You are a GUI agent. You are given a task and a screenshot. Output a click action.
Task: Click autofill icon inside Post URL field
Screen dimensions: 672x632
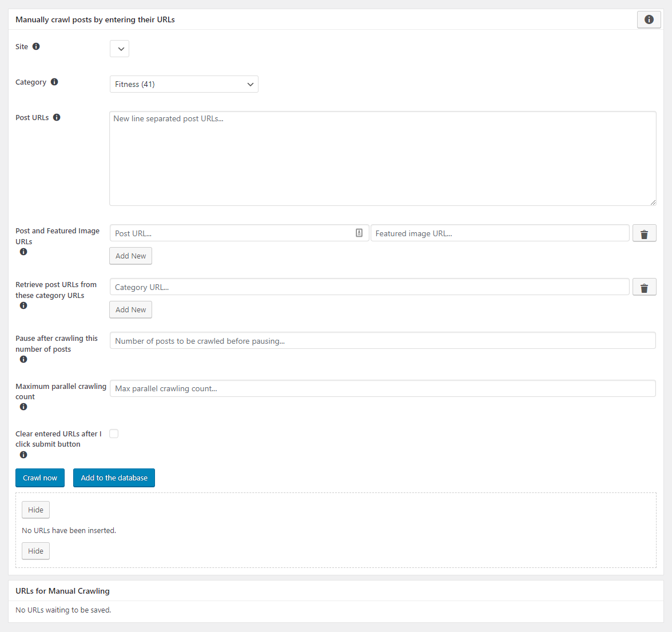tap(359, 233)
